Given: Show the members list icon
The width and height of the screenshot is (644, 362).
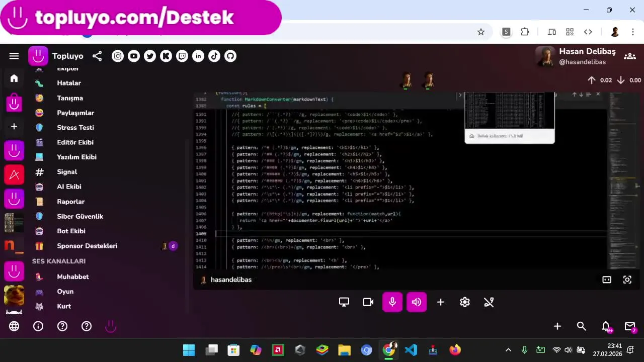Looking at the screenshot, I should point(629,56).
